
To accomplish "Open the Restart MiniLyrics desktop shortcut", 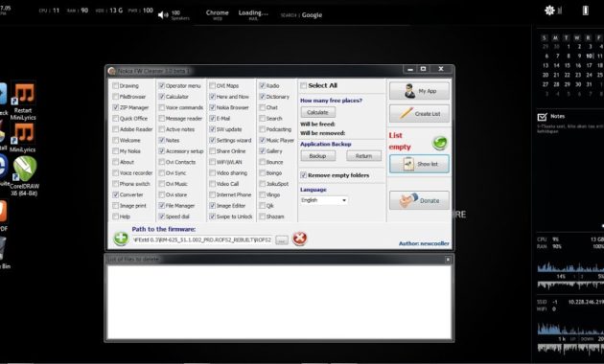I will tap(23, 101).
